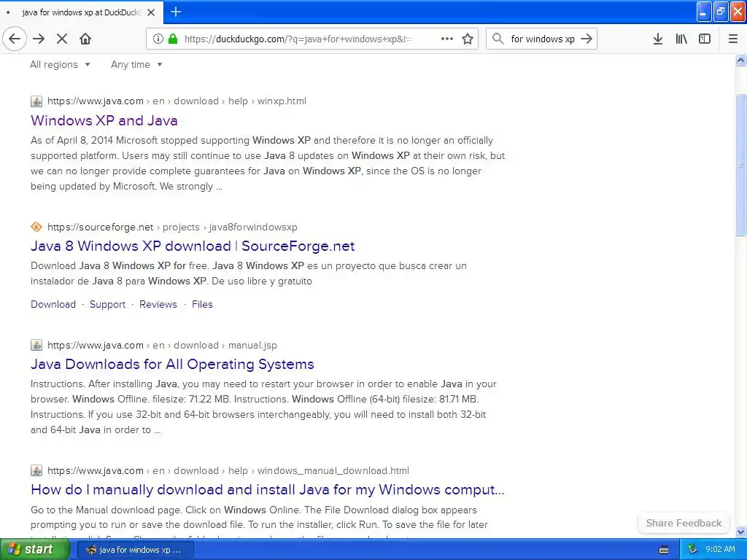Go back to the previous page

pyautogui.click(x=15, y=39)
